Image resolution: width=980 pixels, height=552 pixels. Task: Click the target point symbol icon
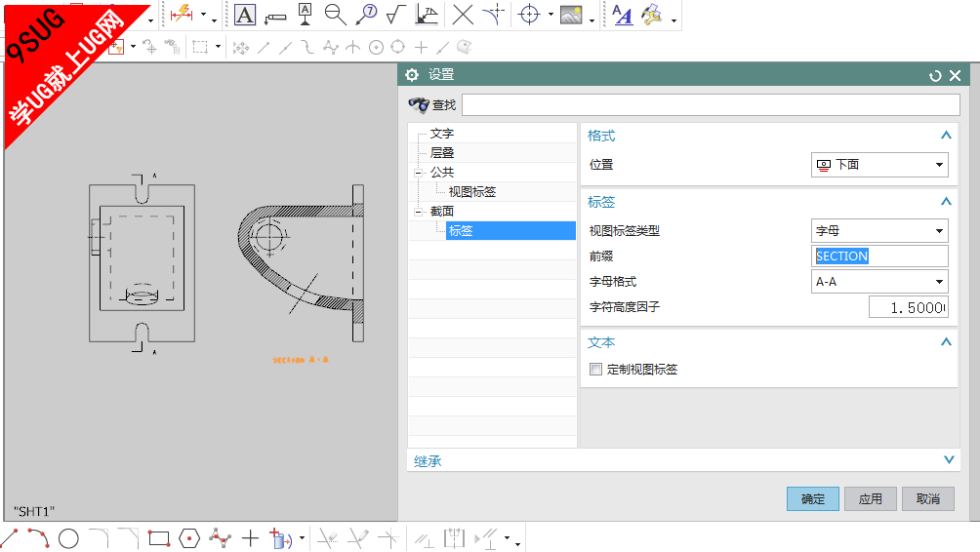[494, 15]
